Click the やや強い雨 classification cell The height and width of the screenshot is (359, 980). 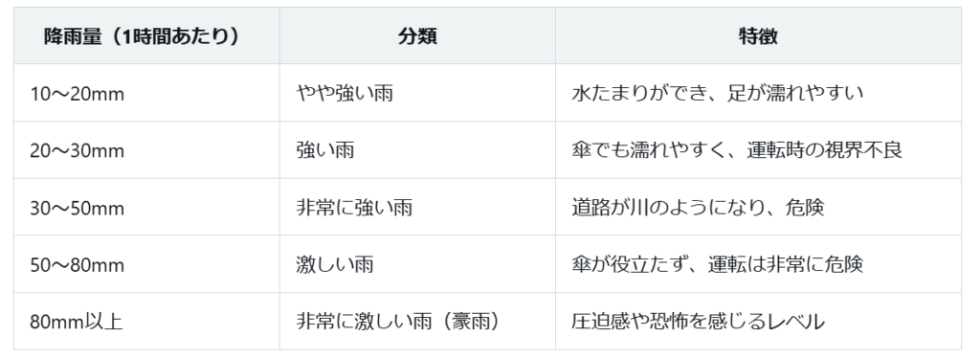coord(417,93)
